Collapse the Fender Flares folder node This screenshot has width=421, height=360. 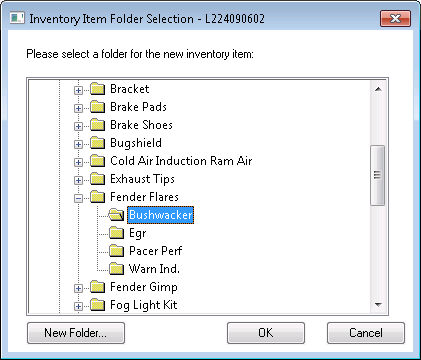point(78,198)
